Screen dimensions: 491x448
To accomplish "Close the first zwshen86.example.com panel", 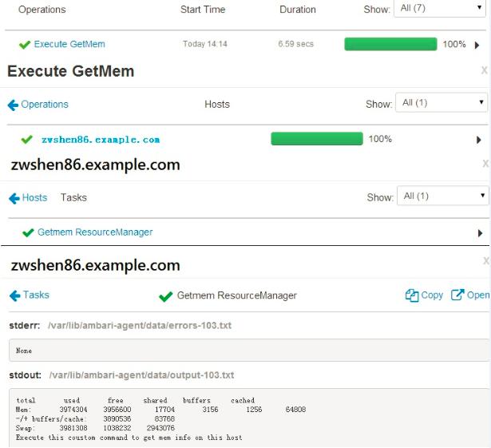I will pyautogui.click(x=485, y=163).
